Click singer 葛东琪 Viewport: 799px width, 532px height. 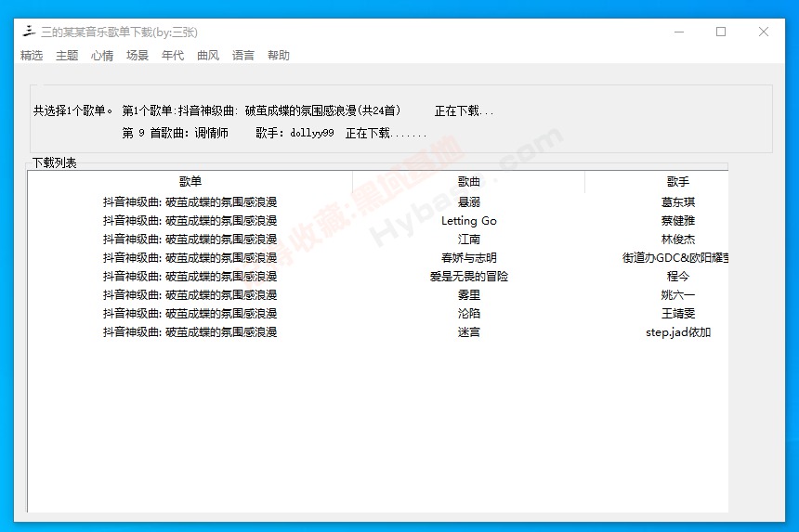click(x=677, y=202)
